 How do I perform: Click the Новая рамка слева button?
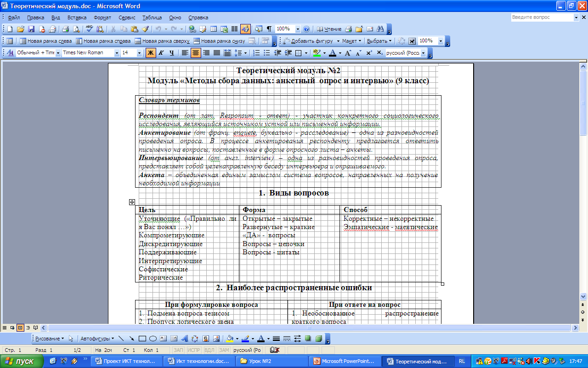pyautogui.click(x=46, y=41)
